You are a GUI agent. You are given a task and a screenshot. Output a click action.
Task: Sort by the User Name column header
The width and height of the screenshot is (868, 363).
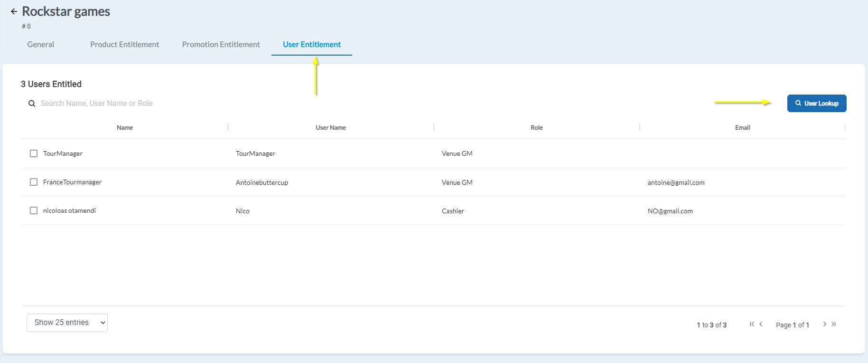[331, 128]
